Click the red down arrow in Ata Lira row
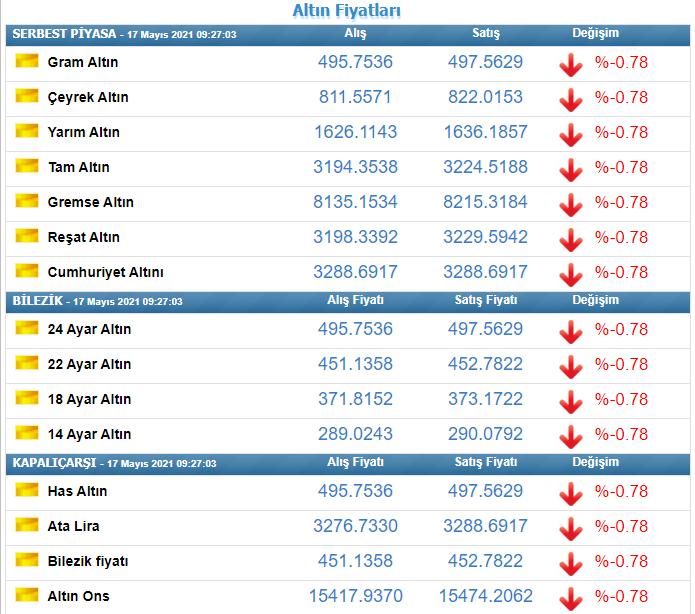Viewport: 695px width, 614px height. tap(570, 529)
